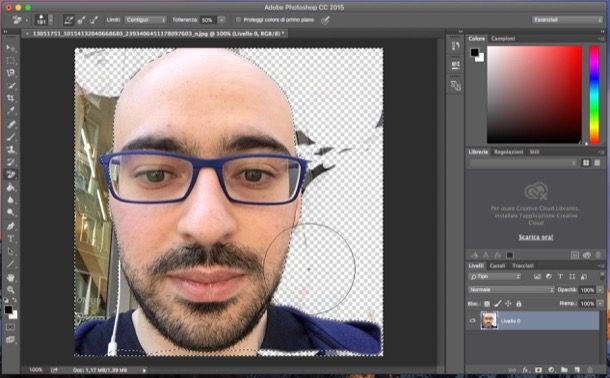Open the Properties panel icon
Screen dimensions: 610x378
[456, 65]
